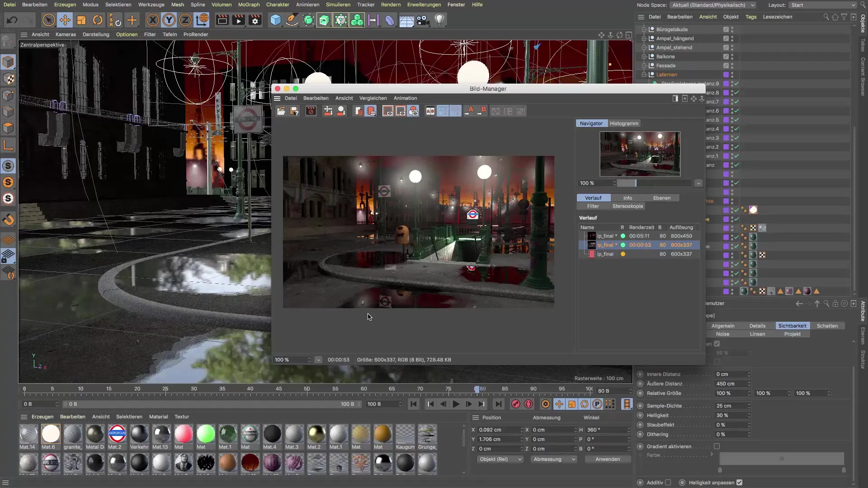Switch to Ebenen tab
This screenshot has height=488, width=868.
click(x=662, y=198)
